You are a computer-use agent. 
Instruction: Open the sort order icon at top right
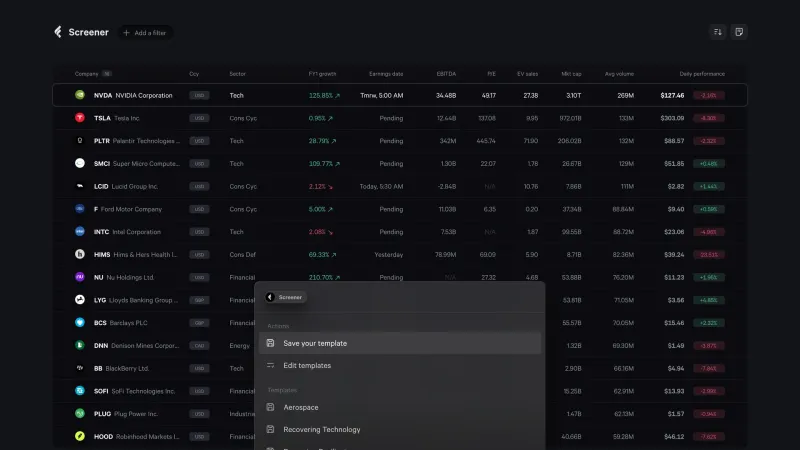click(x=717, y=32)
